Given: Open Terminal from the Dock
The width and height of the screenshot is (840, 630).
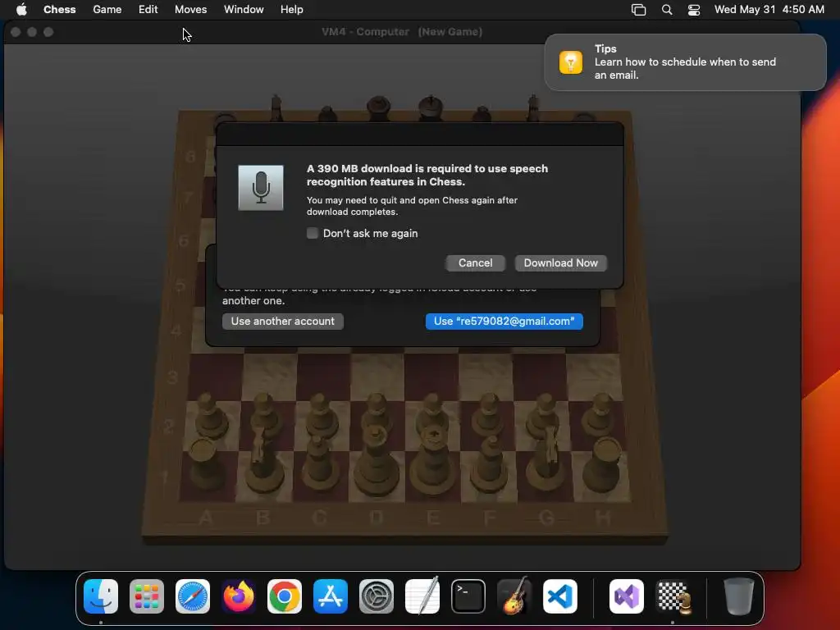Looking at the screenshot, I should (x=468, y=596).
